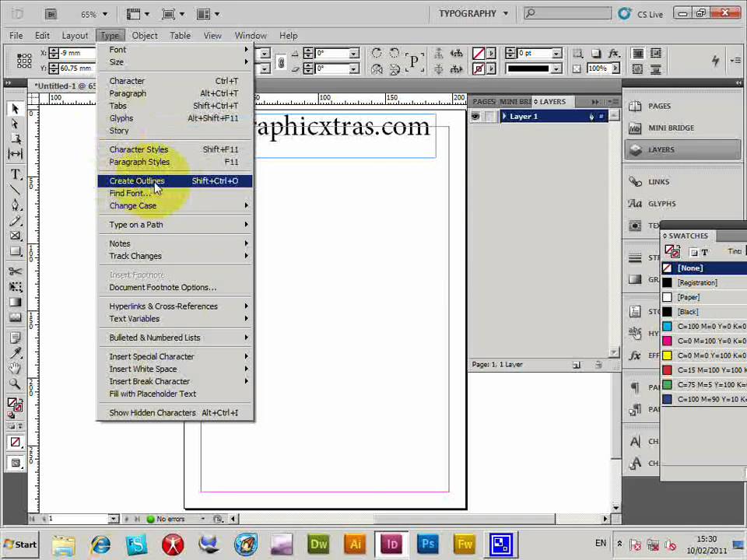Open Dreamweaver from the taskbar
This screenshot has height=560, width=747.
(318, 544)
